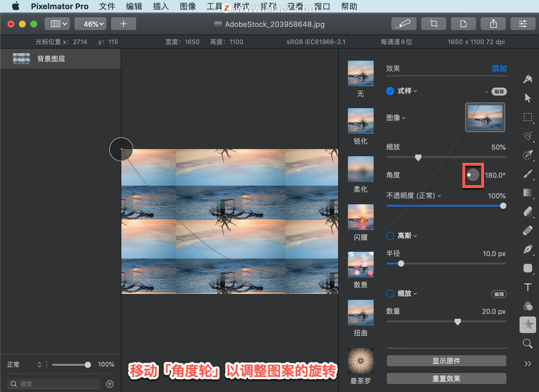Open the ML Enhance wand toolbar button
This screenshot has height=392, width=539.
(404, 24)
